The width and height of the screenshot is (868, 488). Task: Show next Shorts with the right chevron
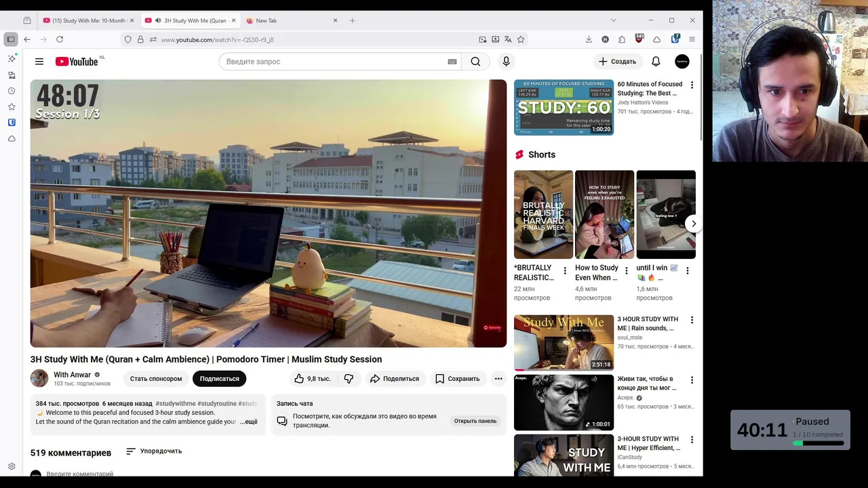click(x=693, y=224)
